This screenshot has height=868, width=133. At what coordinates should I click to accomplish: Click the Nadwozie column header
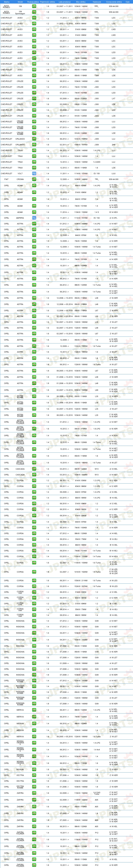tap(97, 2)
